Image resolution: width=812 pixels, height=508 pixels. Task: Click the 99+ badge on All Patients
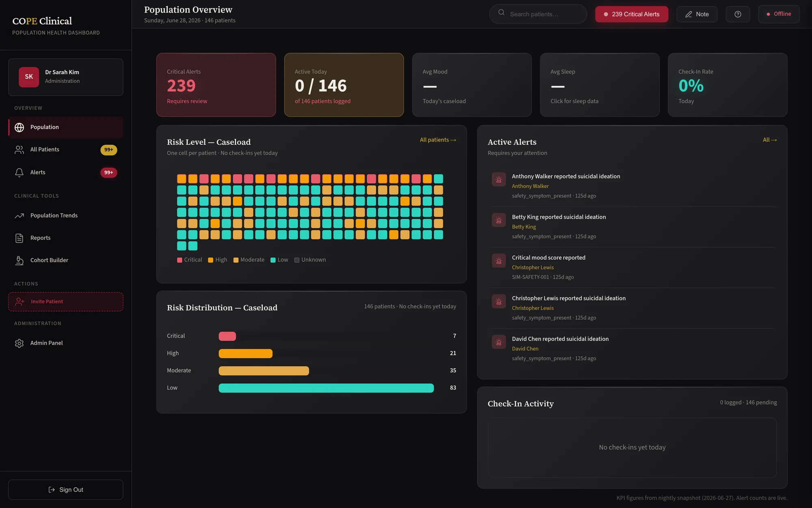(x=108, y=150)
